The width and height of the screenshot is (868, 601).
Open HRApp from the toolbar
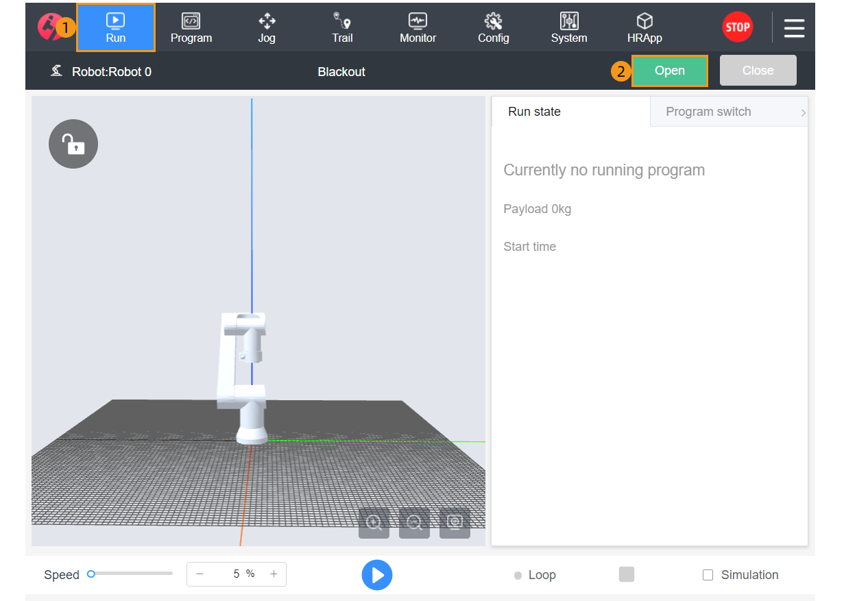click(x=644, y=28)
